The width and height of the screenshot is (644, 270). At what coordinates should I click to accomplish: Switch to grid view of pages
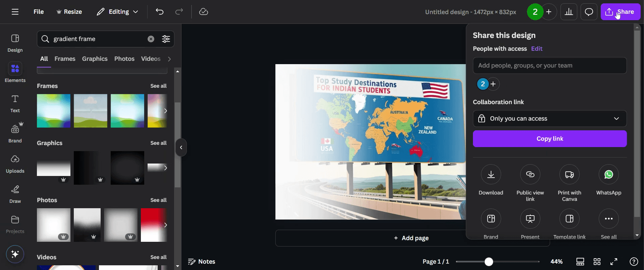tap(597, 262)
